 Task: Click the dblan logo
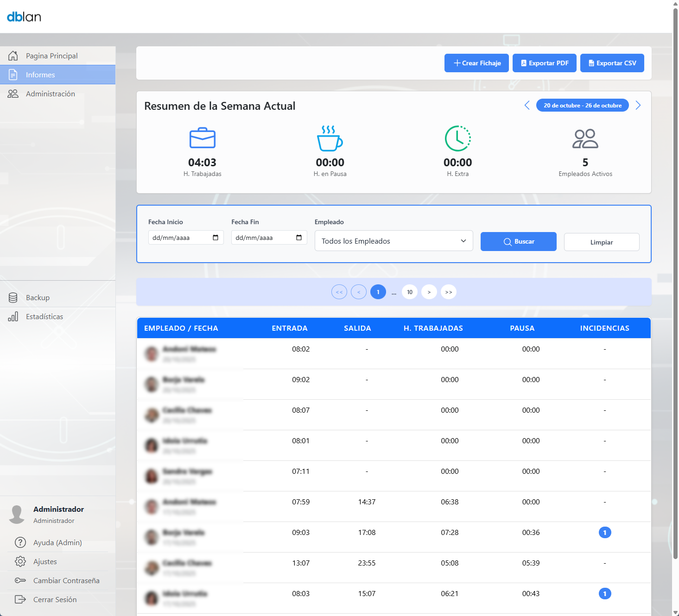pos(24,17)
